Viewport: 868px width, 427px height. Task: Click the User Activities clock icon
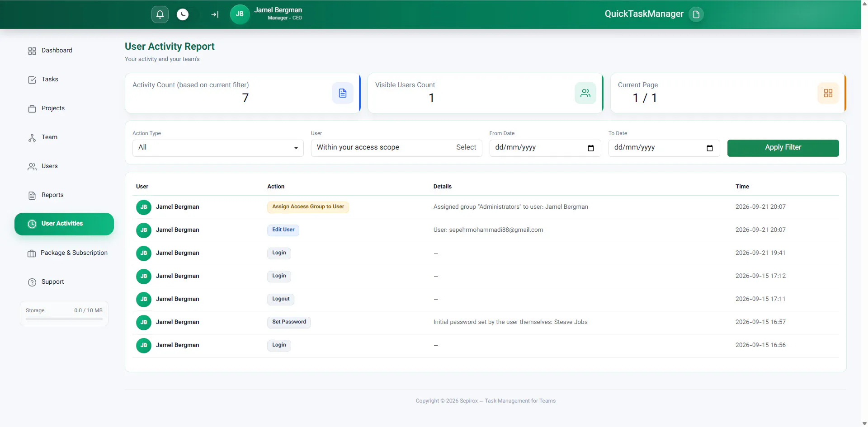point(32,224)
